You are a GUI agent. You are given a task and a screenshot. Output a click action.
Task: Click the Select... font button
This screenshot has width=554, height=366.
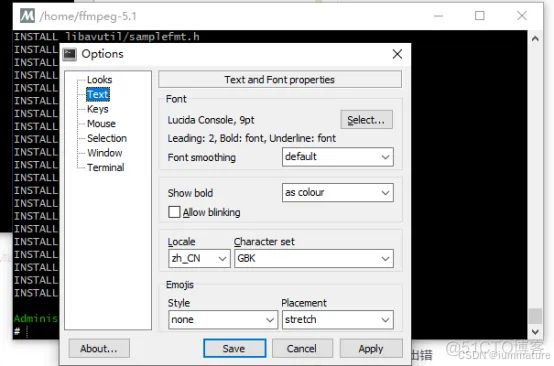366,120
